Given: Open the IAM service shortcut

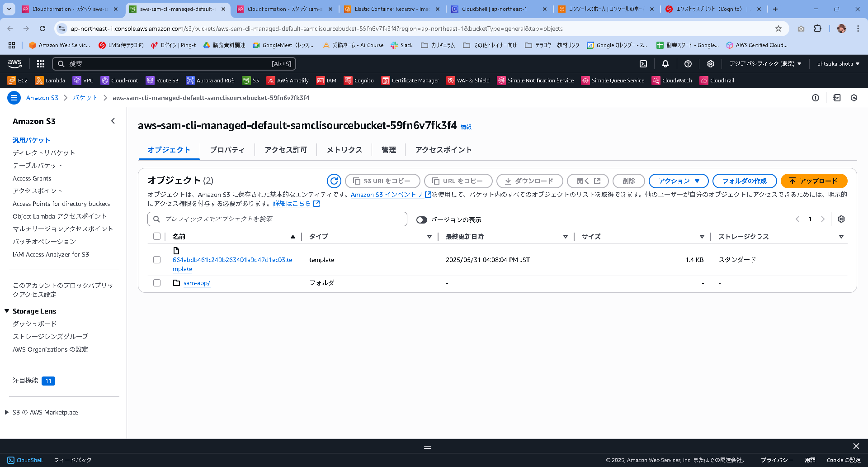Looking at the screenshot, I should (x=326, y=80).
